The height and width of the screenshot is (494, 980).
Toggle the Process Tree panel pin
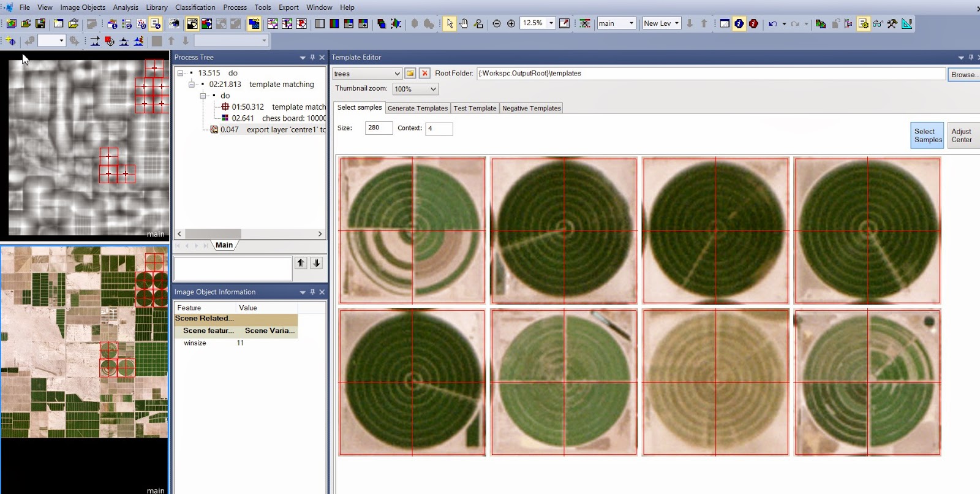(x=312, y=58)
